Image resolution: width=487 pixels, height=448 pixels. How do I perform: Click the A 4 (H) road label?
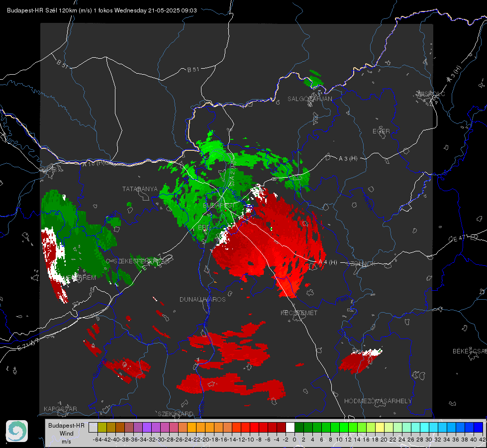pos(328,262)
